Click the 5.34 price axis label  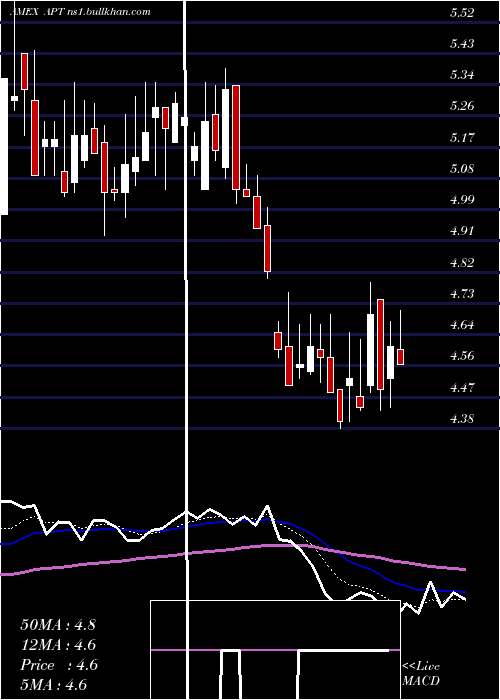point(462,75)
